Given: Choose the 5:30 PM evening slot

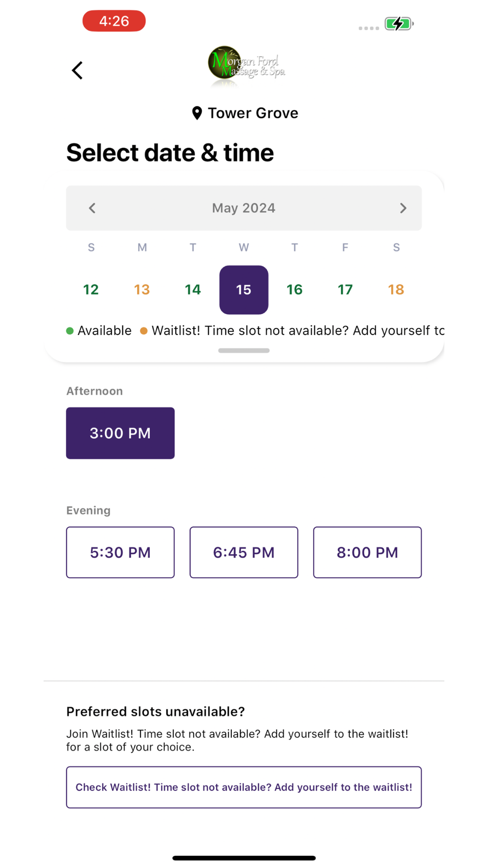Looking at the screenshot, I should (121, 552).
